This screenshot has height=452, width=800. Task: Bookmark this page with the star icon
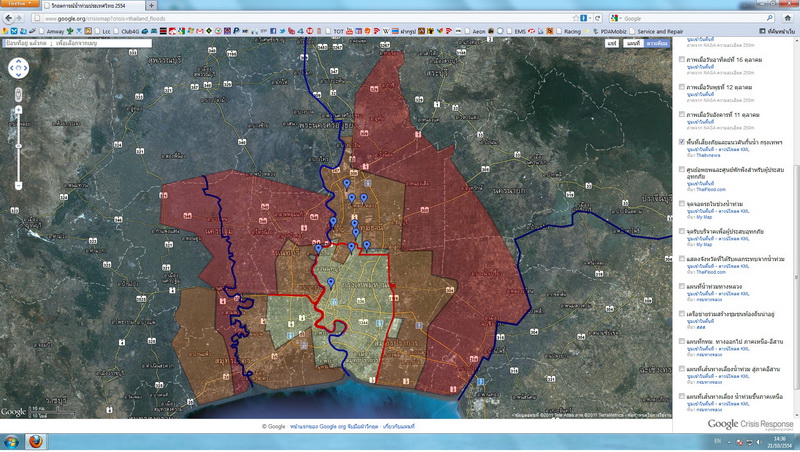(576, 18)
